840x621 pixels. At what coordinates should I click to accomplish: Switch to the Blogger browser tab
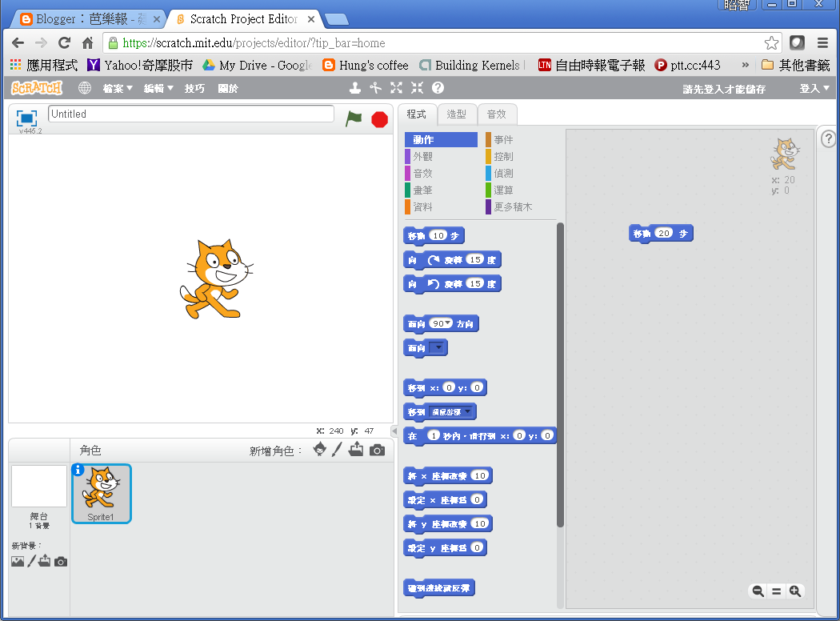pos(90,19)
